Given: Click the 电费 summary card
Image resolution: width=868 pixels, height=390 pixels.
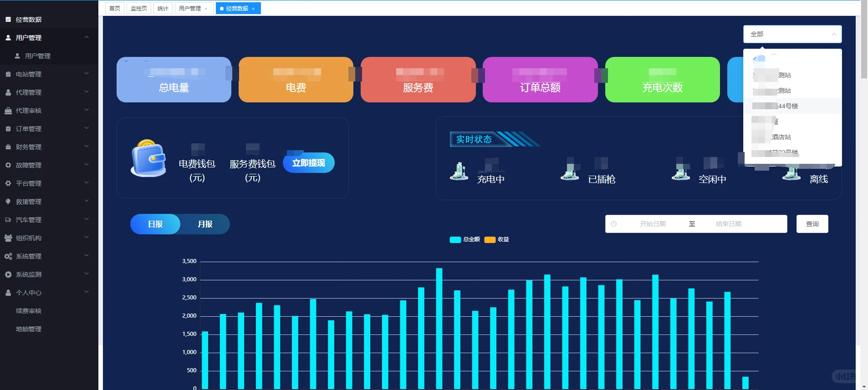Looking at the screenshot, I should (296, 80).
